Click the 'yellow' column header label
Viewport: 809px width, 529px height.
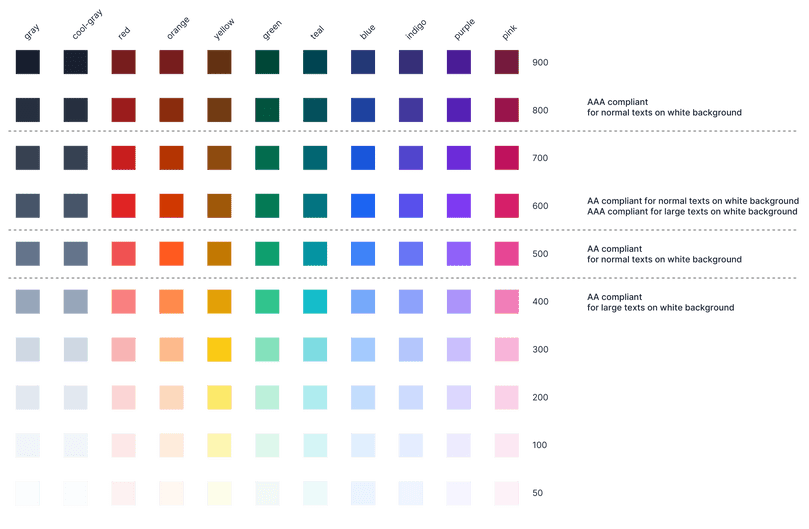[x=224, y=28]
